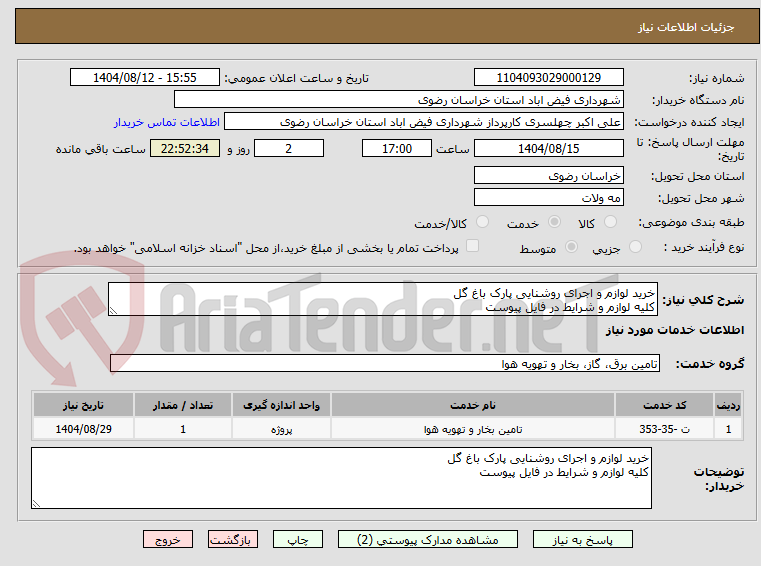The image size is (761, 566).
Task: Click the نام خدمت column header
Action: 473,405
